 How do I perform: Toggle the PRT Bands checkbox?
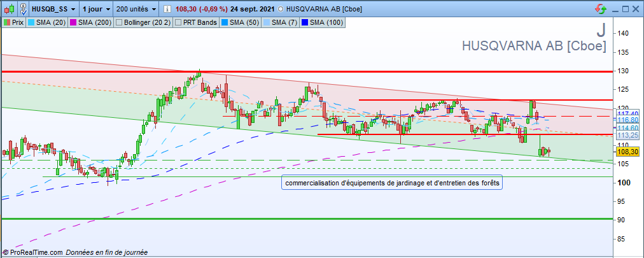pyautogui.click(x=178, y=22)
